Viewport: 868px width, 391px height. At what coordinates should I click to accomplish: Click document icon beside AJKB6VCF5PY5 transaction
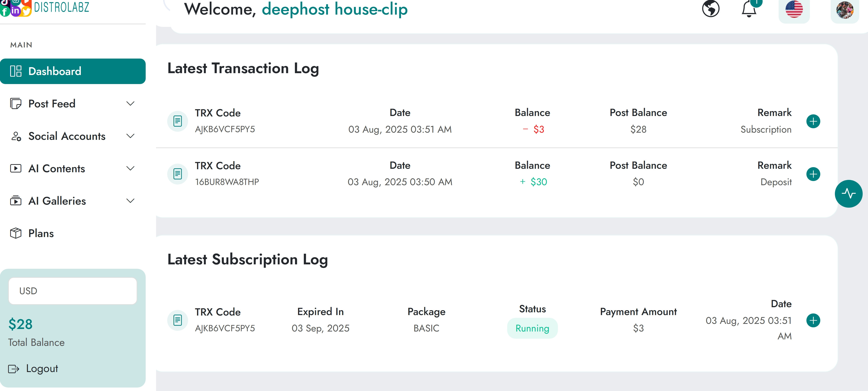(x=178, y=121)
